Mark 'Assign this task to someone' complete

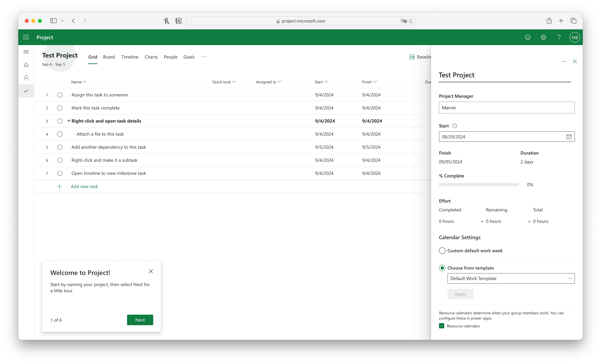[x=60, y=95]
